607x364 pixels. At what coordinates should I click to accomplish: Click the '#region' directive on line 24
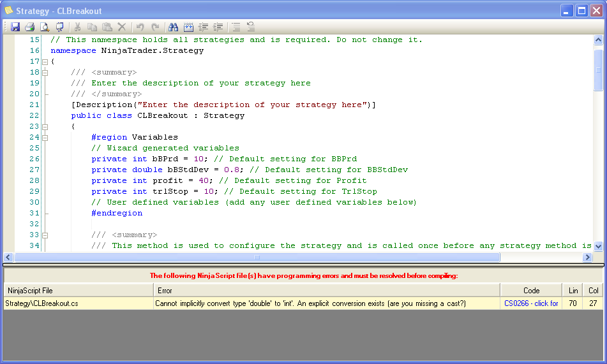pyautogui.click(x=109, y=137)
